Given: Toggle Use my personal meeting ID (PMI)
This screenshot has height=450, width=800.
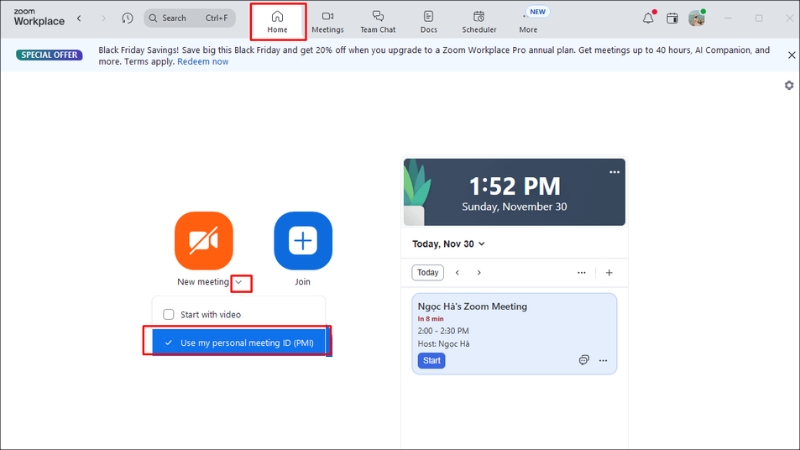Looking at the screenshot, I should (238, 342).
